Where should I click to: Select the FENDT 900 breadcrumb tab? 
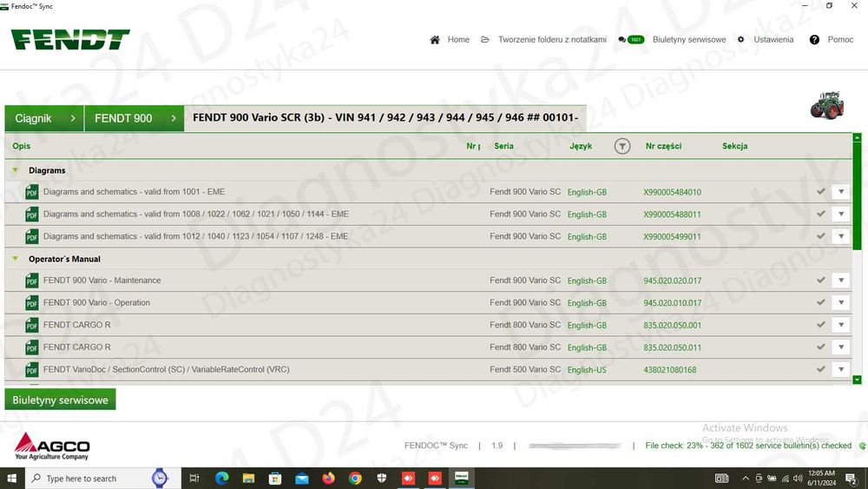tap(135, 118)
